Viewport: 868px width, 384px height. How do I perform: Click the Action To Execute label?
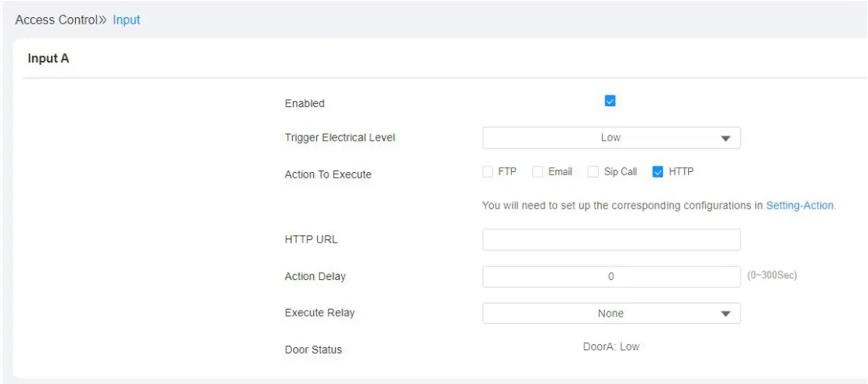tap(328, 174)
